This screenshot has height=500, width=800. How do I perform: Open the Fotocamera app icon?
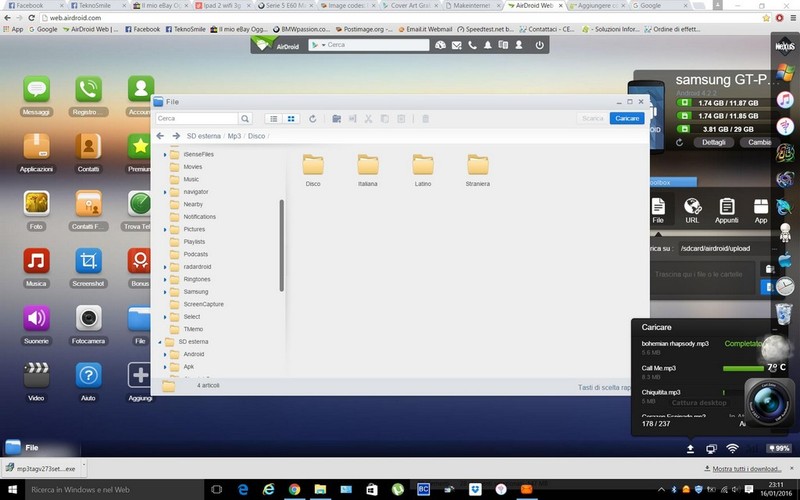pyautogui.click(x=88, y=319)
